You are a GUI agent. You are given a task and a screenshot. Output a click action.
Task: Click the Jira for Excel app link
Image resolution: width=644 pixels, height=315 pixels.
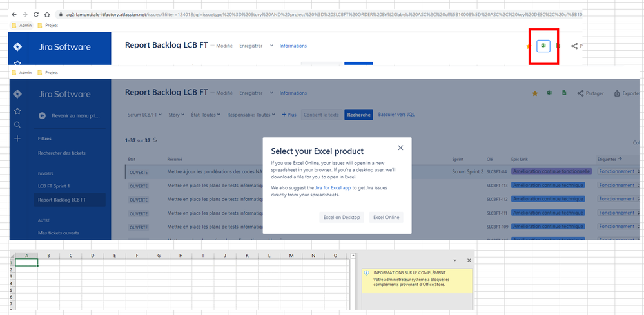[333, 187]
